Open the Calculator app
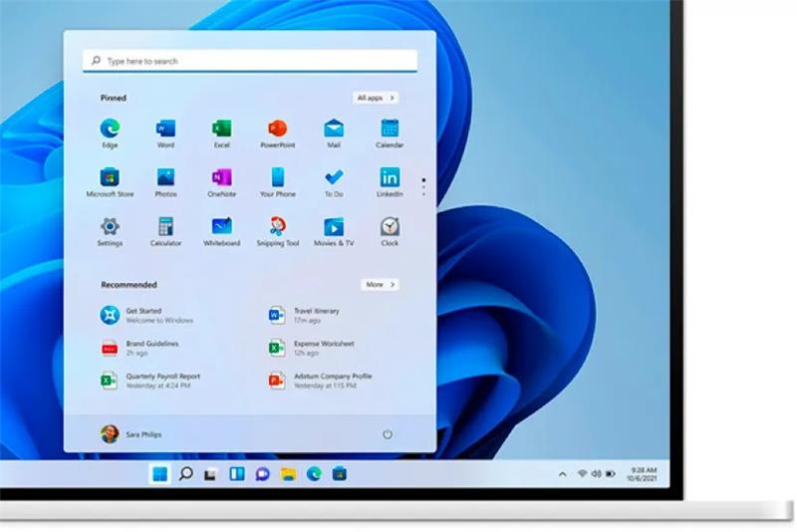This screenshot has height=532, width=797. (165, 232)
